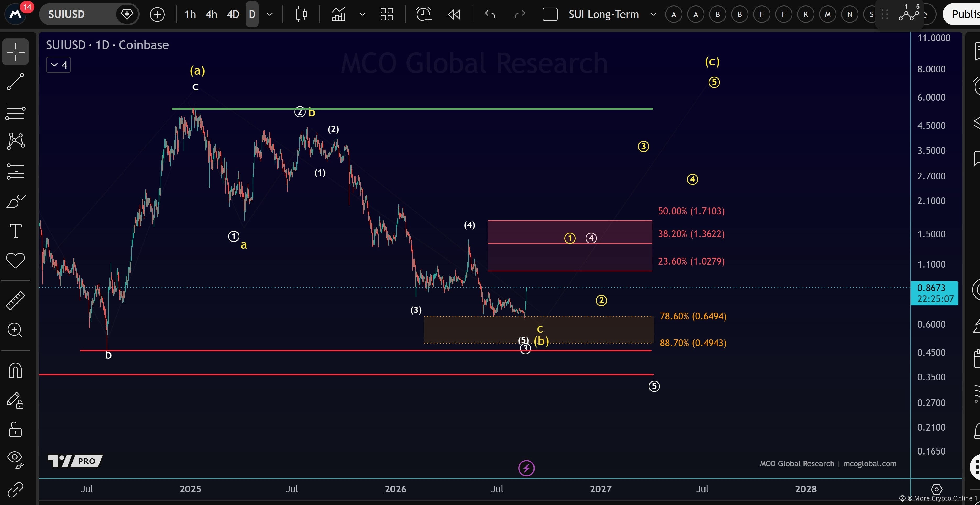Select the 38.20% (1.3622) Fibonacci label
This screenshot has width=980, height=505.
[x=691, y=234]
